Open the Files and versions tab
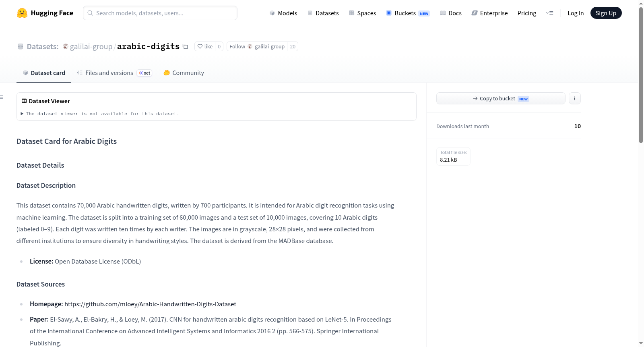This screenshot has width=644, height=347. 114,73
